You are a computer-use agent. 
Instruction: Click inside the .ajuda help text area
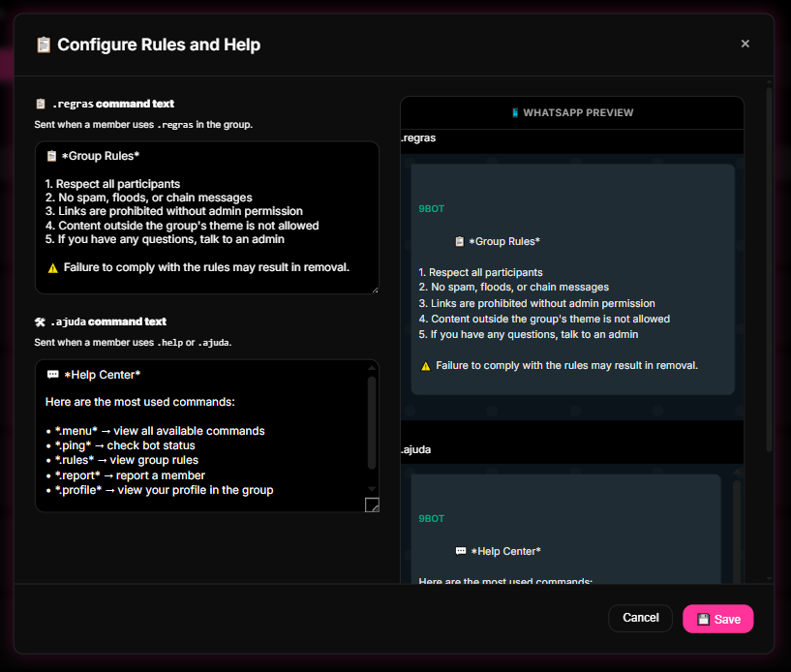207,436
